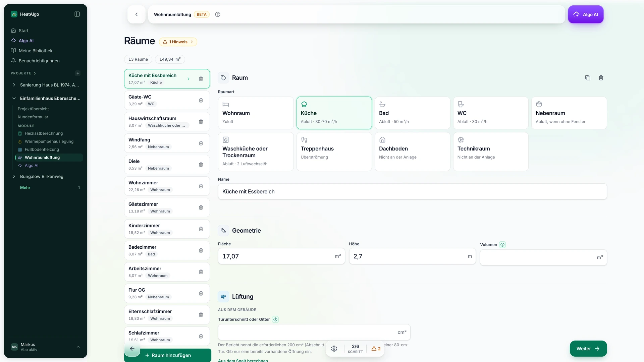The height and width of the screenshot is (362, 644).
Task: Delete the Gäste-WC room with trash icon
Action: click(201, 100)
